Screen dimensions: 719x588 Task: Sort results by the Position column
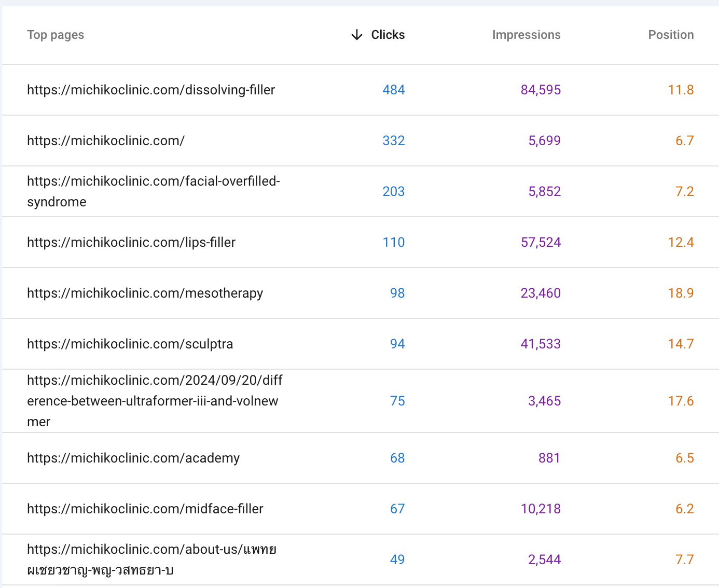point(671,35)
